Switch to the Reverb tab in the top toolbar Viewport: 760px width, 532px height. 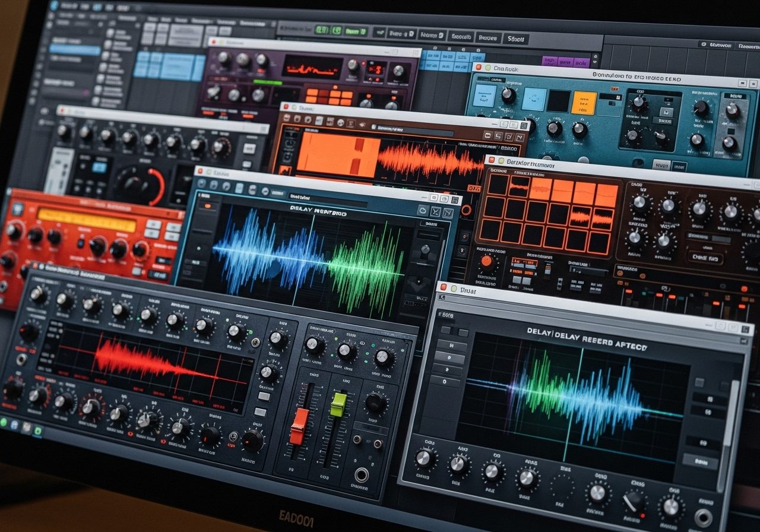coord(488,37)
